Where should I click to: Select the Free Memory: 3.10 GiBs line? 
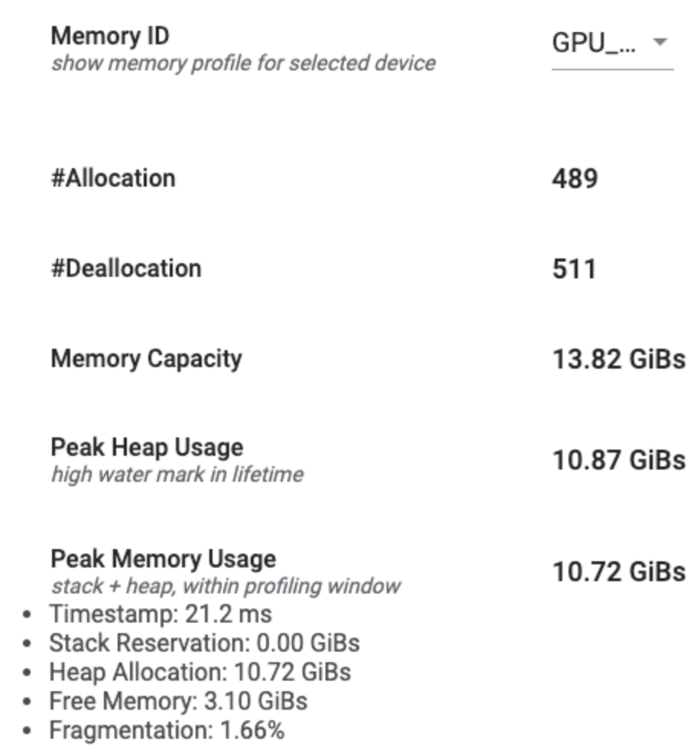178,700
